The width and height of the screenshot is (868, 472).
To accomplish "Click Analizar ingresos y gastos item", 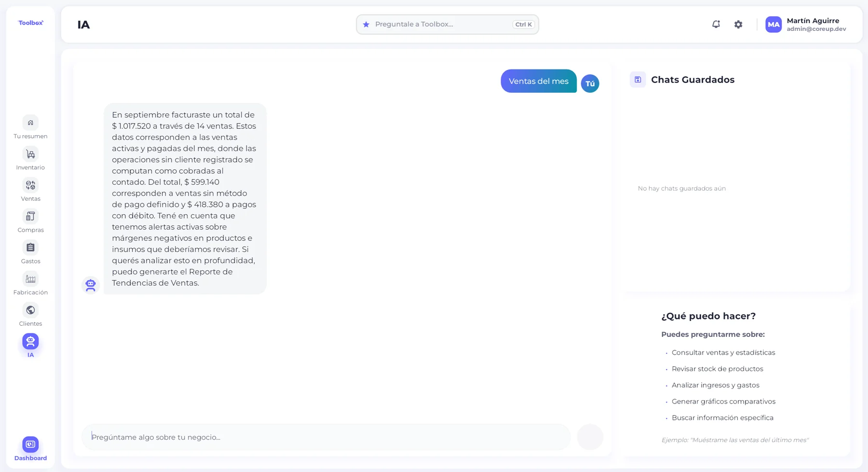I will [716, 385].
